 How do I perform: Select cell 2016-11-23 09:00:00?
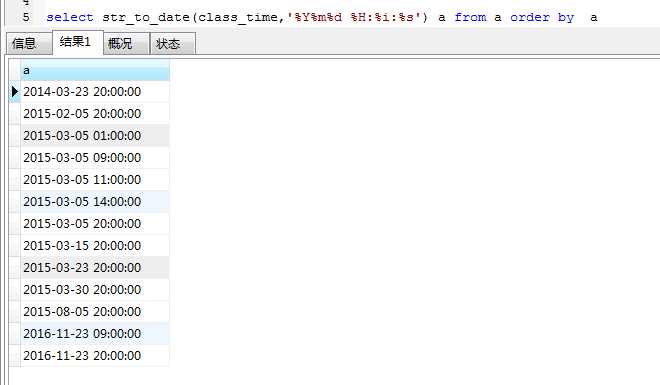pyautogui.click(x=95, y=334)
